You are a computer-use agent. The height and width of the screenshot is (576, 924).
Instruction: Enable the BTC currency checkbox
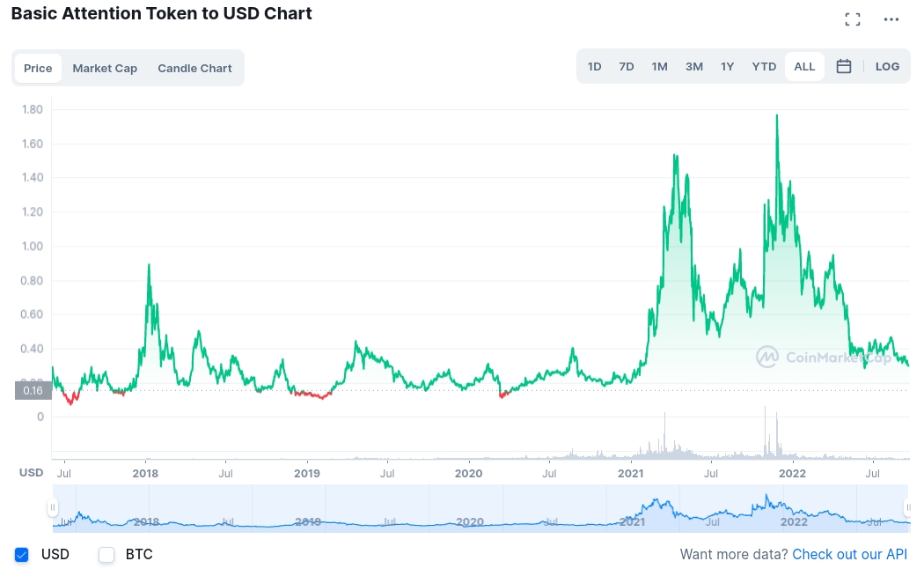106,555
